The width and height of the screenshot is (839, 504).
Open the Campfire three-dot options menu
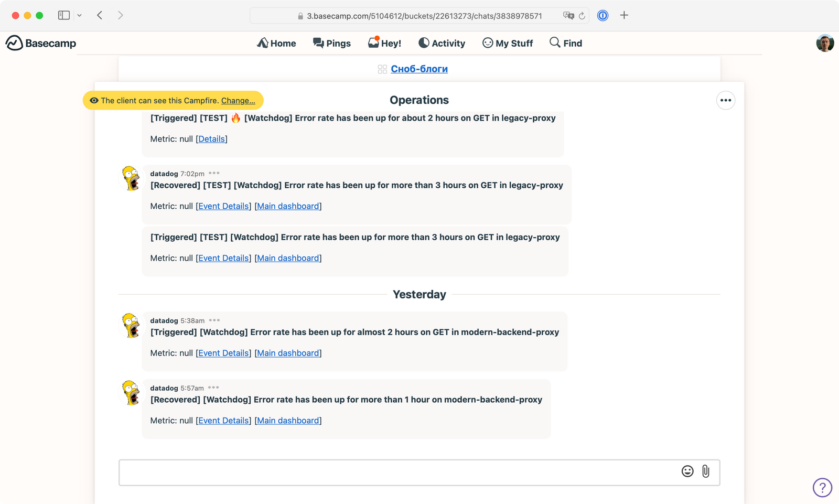tap(725, 100)
